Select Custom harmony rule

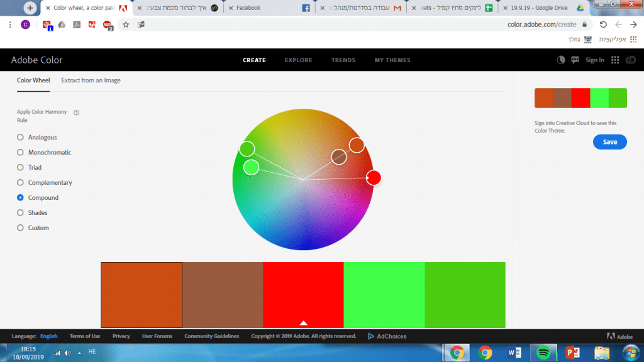(20, 228)
